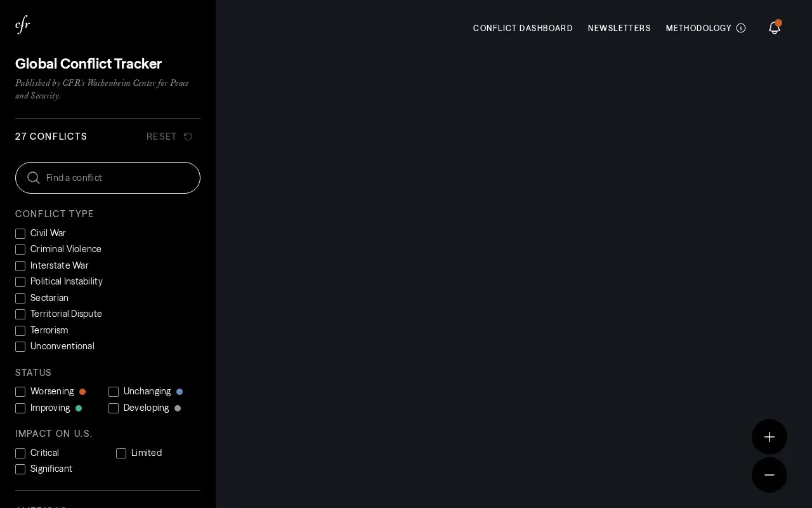The height and width of the screenshot is (508, 812).
Task: Check the Developing status box
Action: tap(114, 408)
